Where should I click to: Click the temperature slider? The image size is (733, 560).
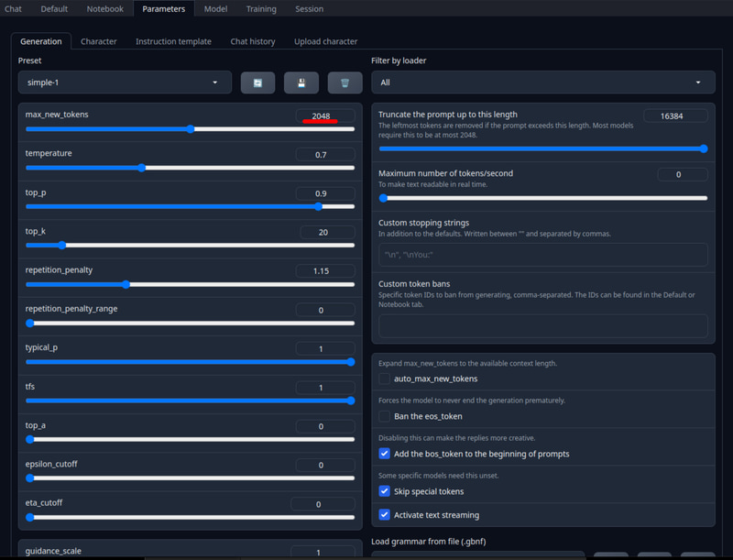click(x=191, y=168)
